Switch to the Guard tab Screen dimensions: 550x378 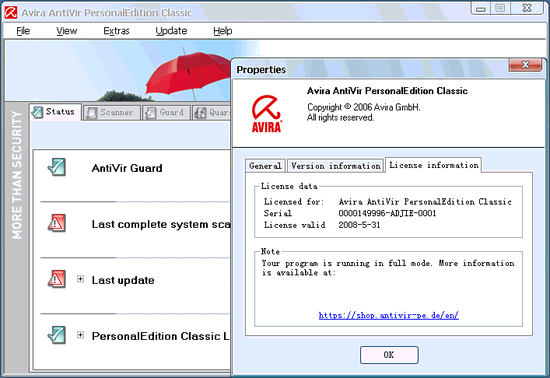point(167,113)
